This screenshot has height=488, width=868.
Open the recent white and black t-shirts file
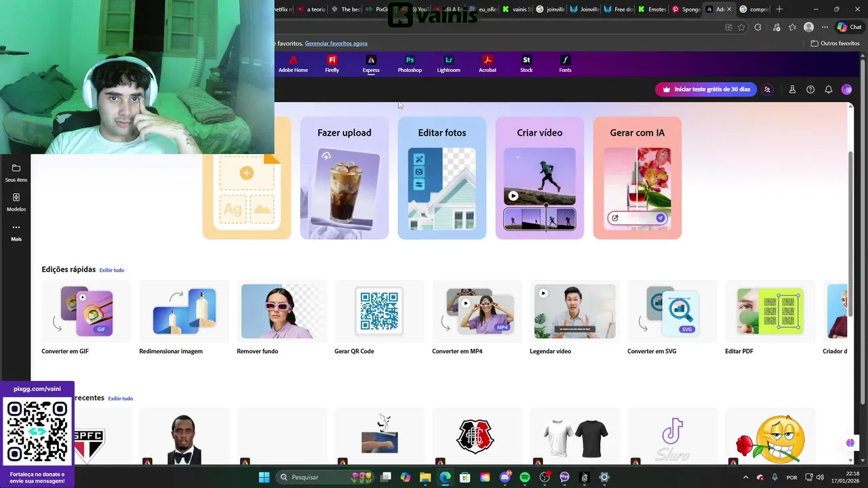[x=575, y=437]
